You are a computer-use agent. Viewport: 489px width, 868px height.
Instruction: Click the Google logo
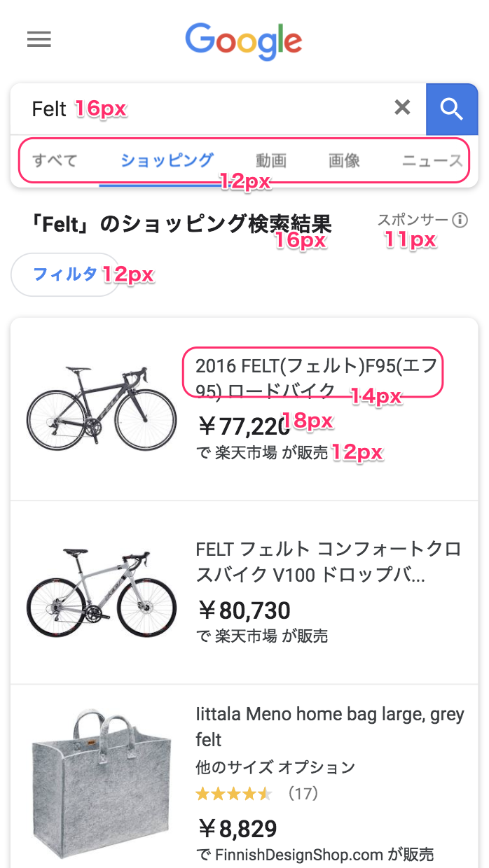coord(244,41)
